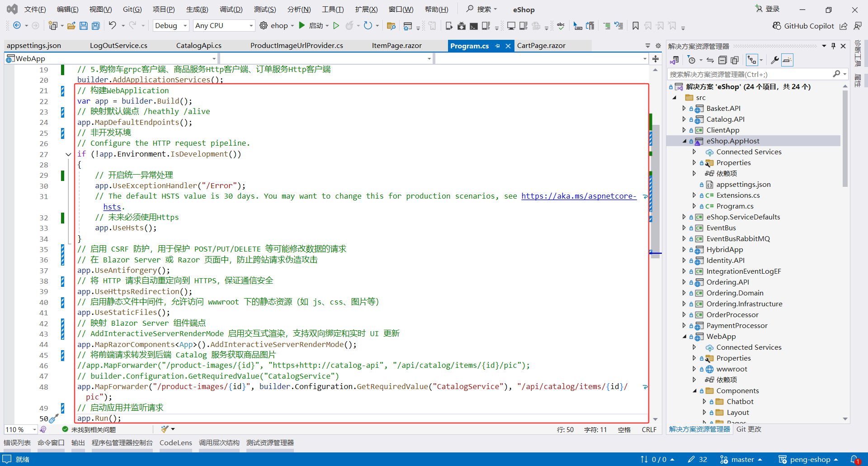Viewport: 868px width, 466px height.
Task: Open pending changes filter in Solution Explorer
Action: coord(692,60)
